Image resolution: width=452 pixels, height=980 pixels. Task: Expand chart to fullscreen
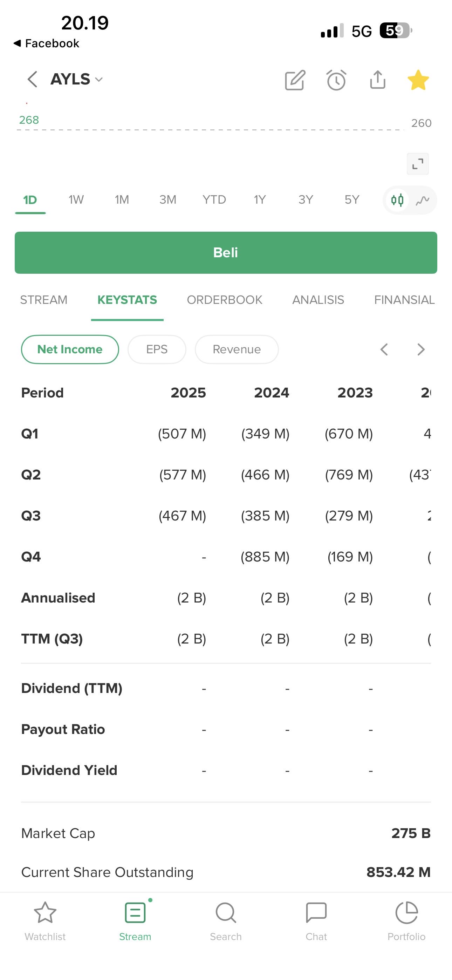pyautogui.click(x=417, y=164)
